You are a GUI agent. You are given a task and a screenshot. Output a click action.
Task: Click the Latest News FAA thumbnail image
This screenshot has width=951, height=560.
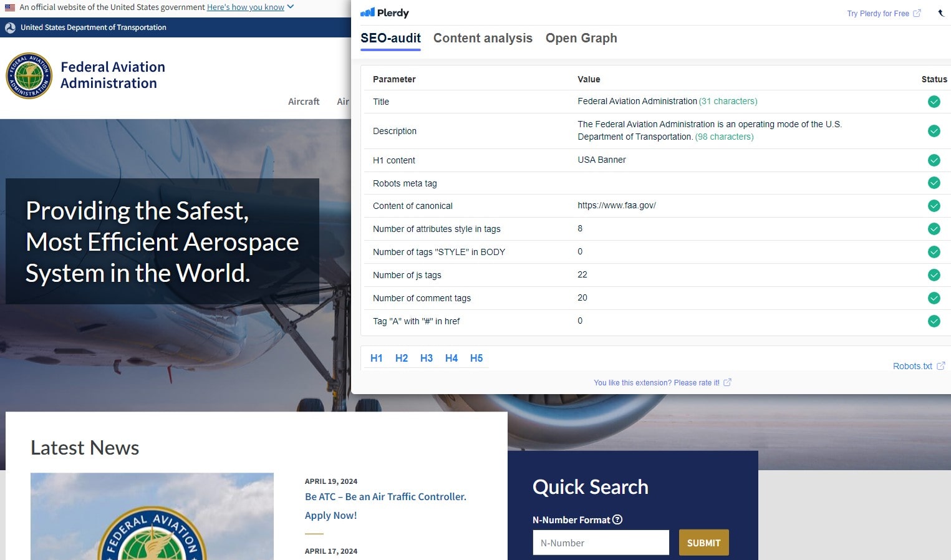(152, 516)
